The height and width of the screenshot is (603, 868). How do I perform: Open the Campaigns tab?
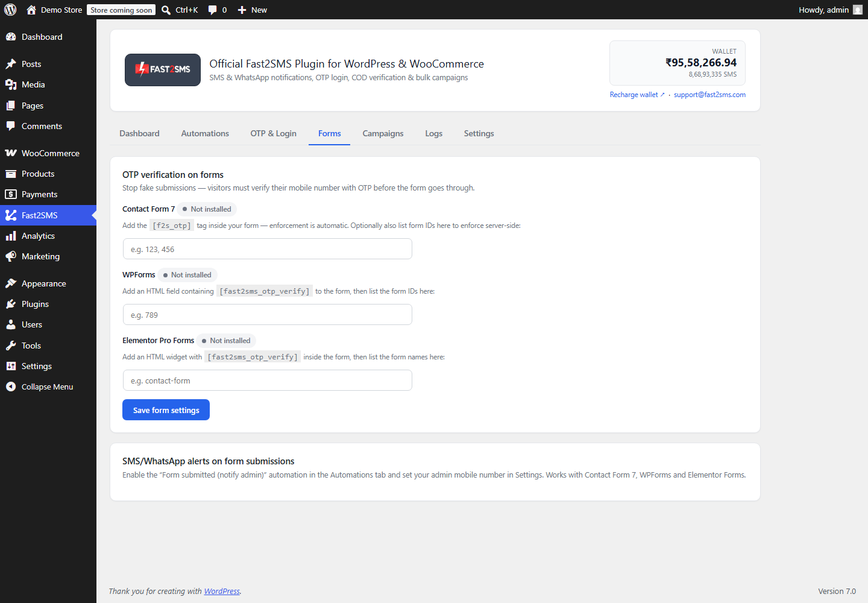383,133
